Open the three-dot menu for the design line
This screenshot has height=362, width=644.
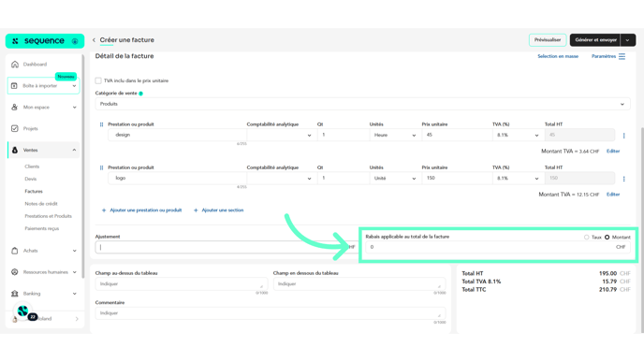(623, 136)
